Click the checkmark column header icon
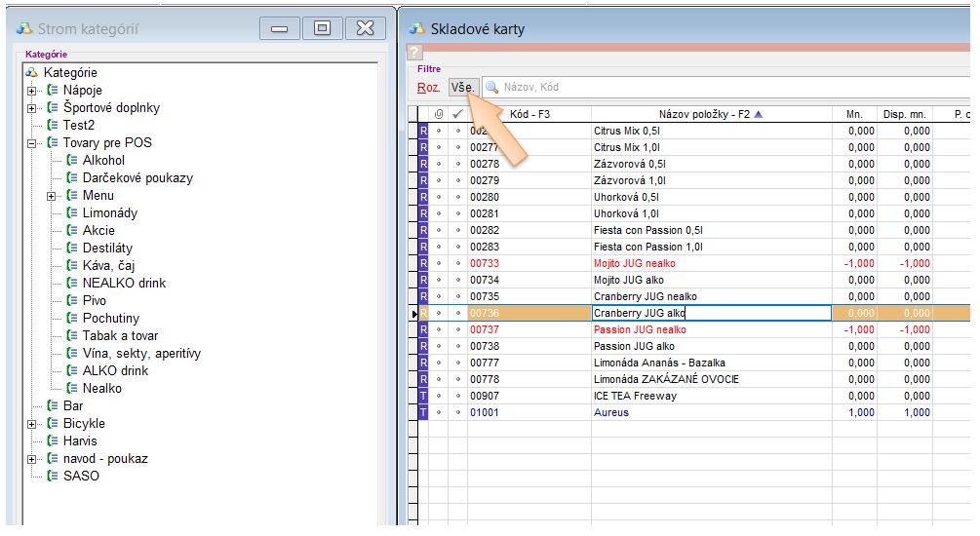 point(457,114)
